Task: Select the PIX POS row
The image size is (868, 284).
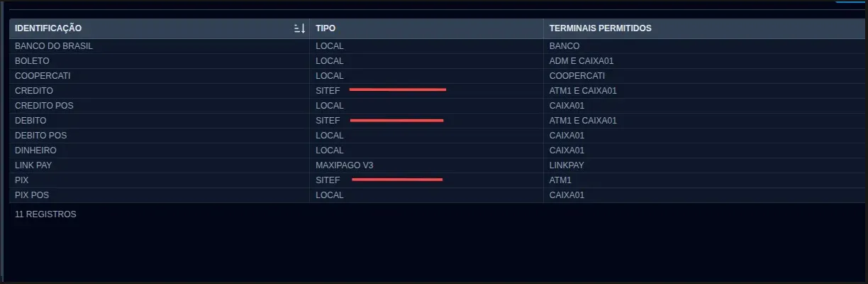Action: [x=32, y=195]
